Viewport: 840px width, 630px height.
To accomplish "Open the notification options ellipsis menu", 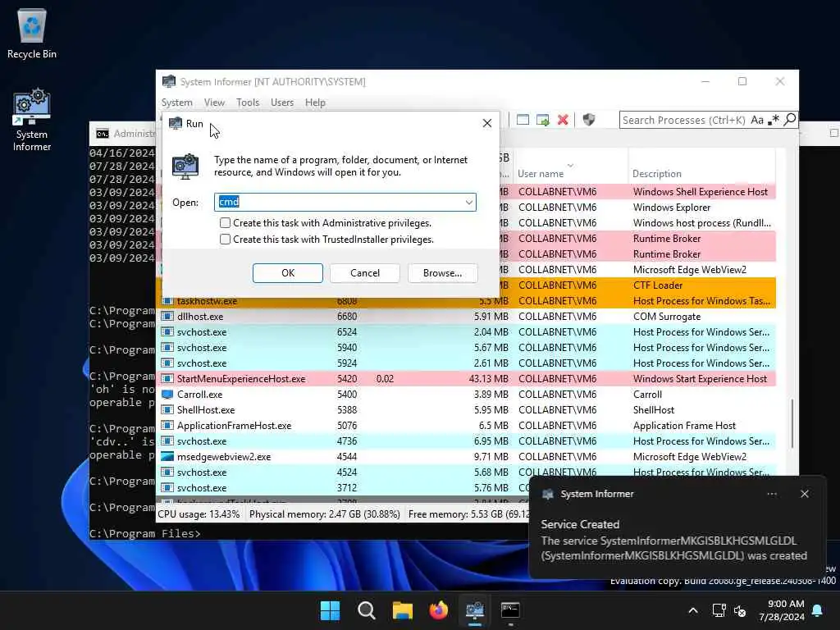I will point(772,494).
